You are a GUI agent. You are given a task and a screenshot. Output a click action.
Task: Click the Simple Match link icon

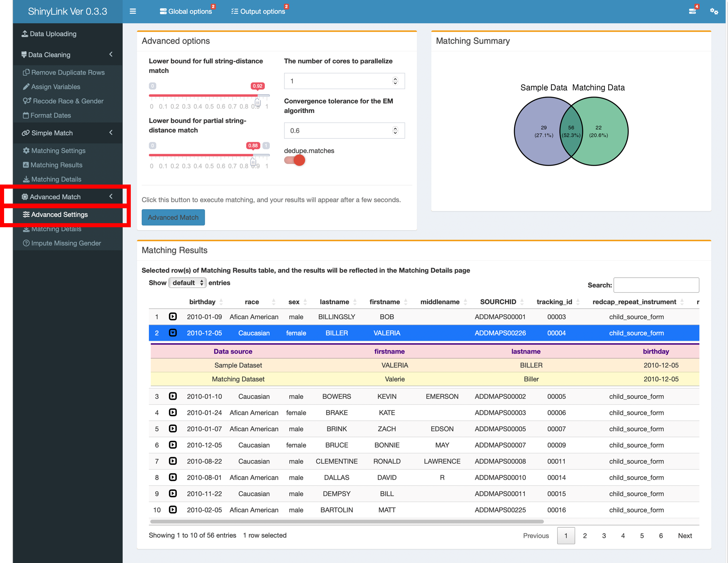point(25,133)
